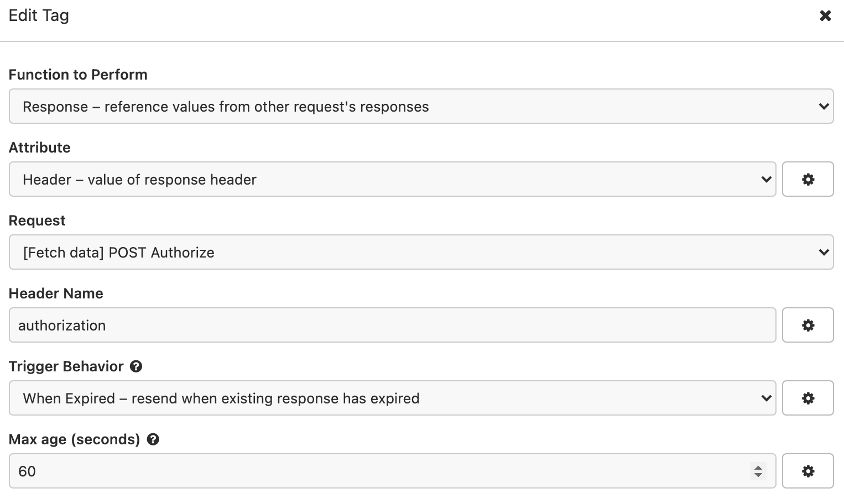This screenshot has width=844, height=504.
Task: Open the Attribute dropdown
Action: (392, 179)
